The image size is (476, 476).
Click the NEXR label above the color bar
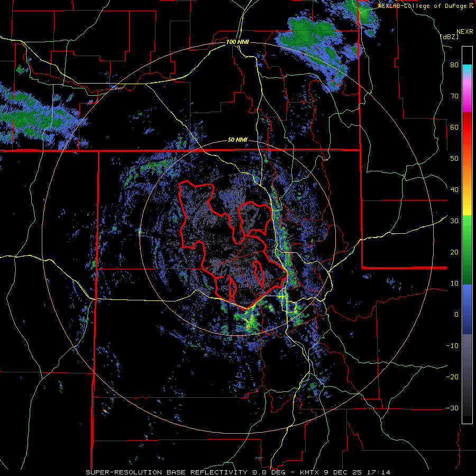(465, 32)
